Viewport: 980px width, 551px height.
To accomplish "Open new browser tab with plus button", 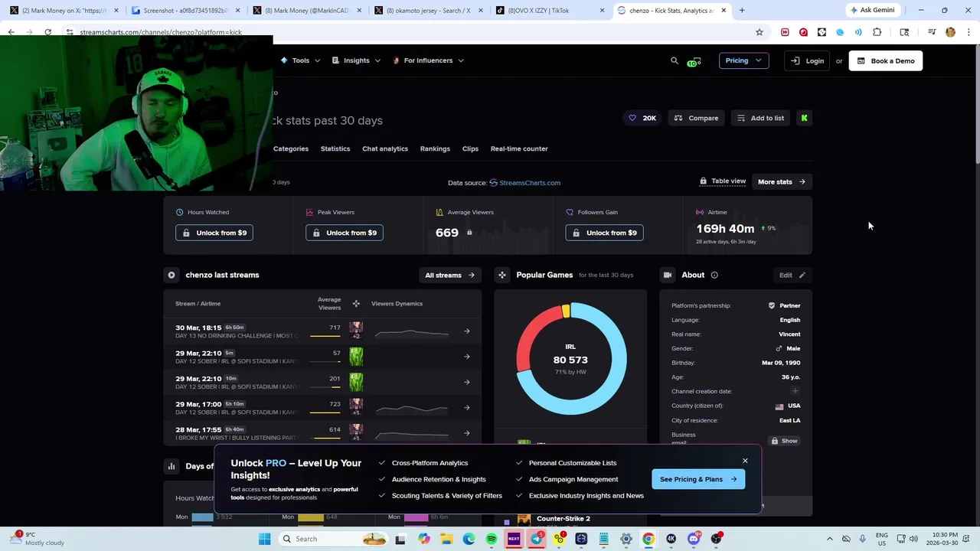I will [742, 11].
